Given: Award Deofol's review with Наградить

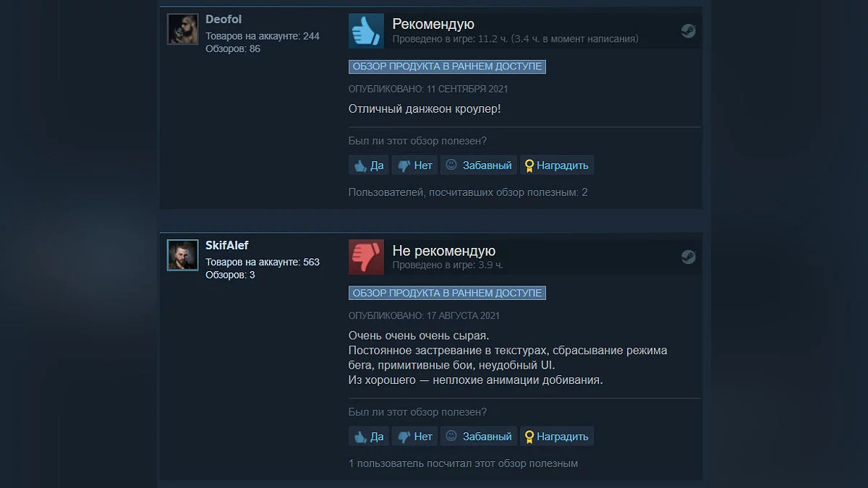Looking at the screenshot, I should pos(557,165).
